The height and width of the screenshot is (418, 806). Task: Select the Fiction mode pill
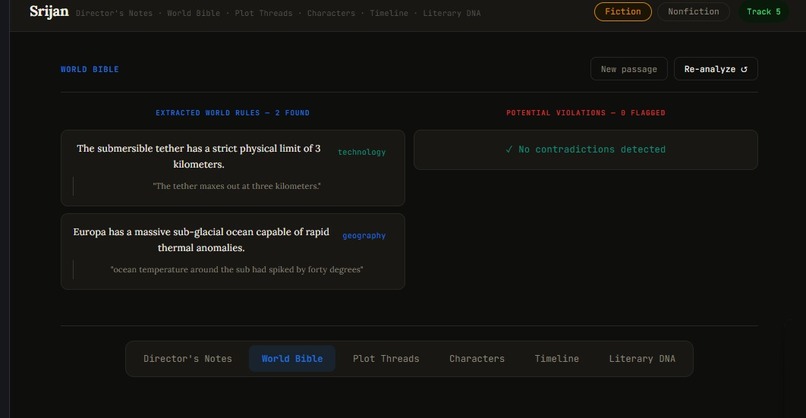pos(622,12)
